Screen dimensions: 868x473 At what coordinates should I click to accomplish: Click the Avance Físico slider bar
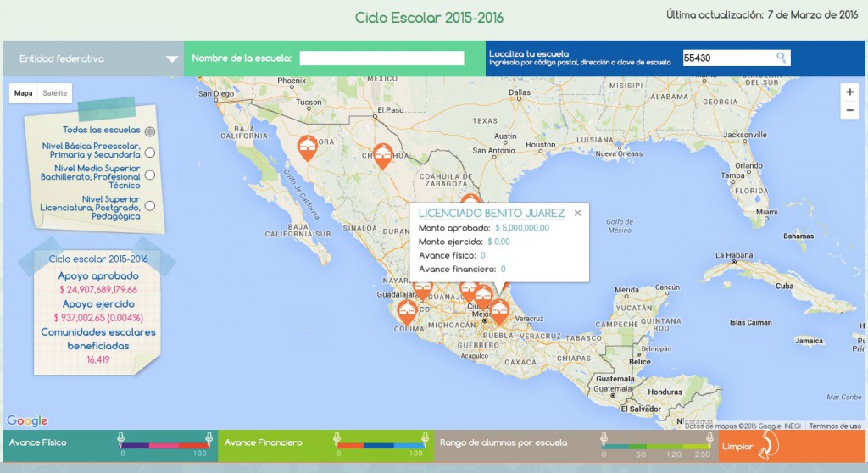point(164,444)
